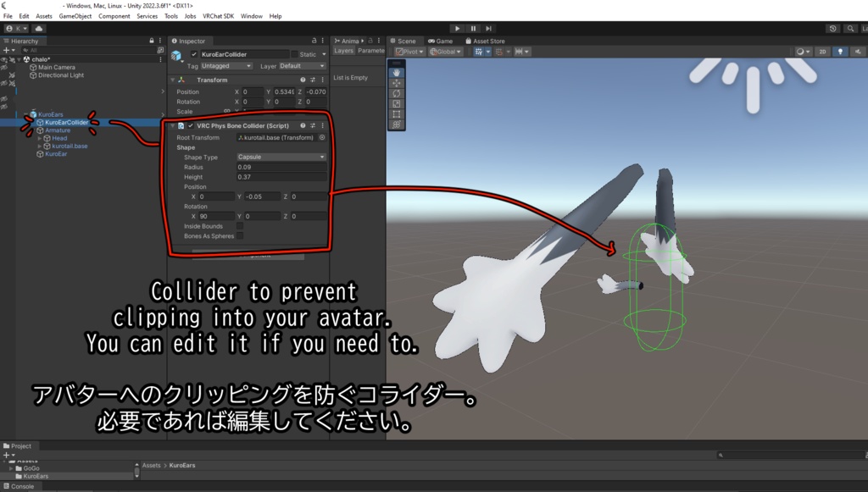This screenshot has width=868, height=492.
Task: Click the Step frame button
Action: pyautogui.click(x=489, y=28)
